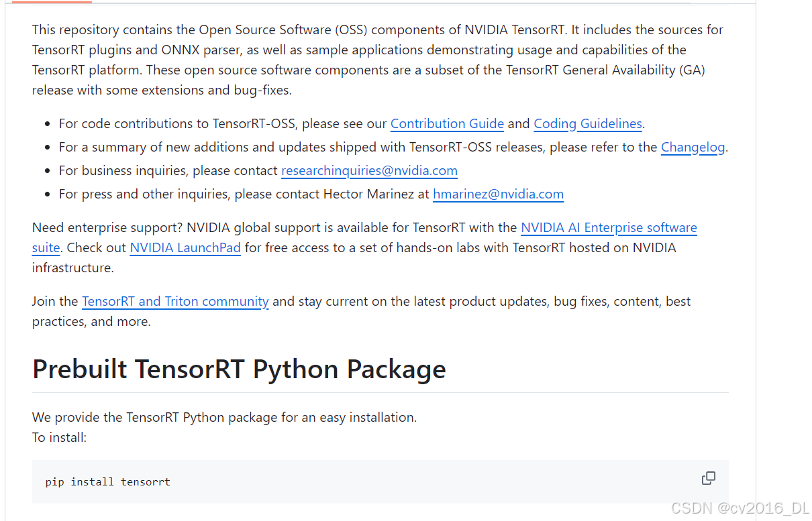This screenshot has width=812, height=521.
Task: Open the NVIDIA AI Enterprise software link
Action: click(x=609, y=227)
